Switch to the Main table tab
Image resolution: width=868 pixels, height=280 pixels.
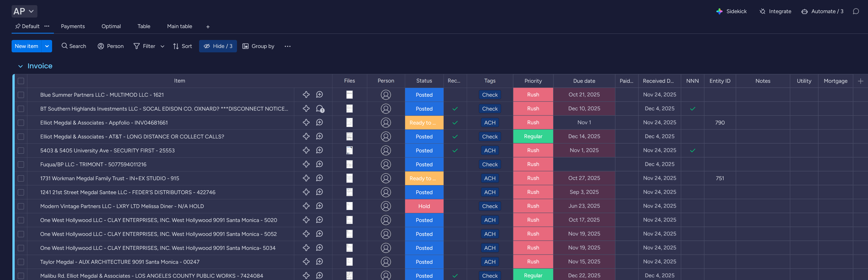pos(179,26)
